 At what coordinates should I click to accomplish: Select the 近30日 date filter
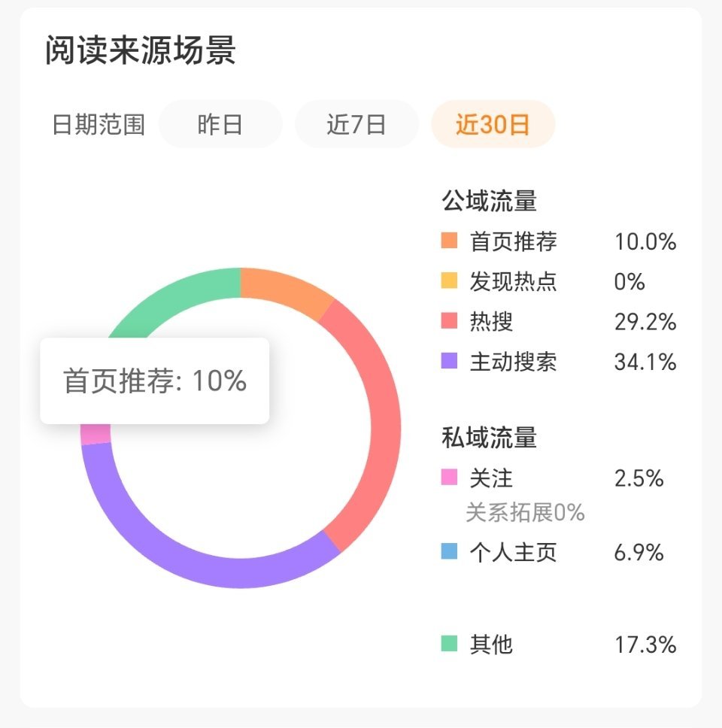tap(491, 123)
